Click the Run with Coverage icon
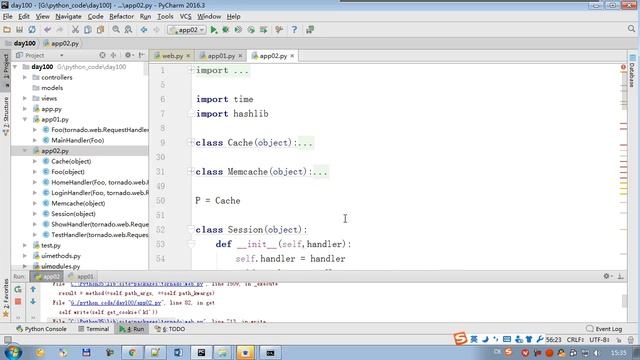 238,29
